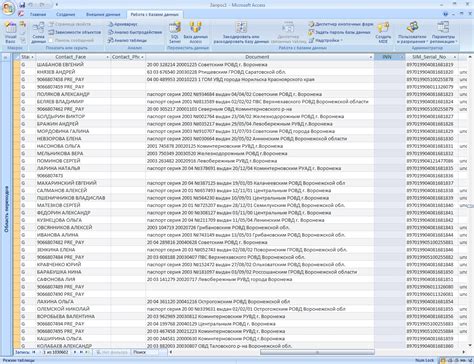
Task: Click the 9066807473 contact cell
Action: coord(73,176)
